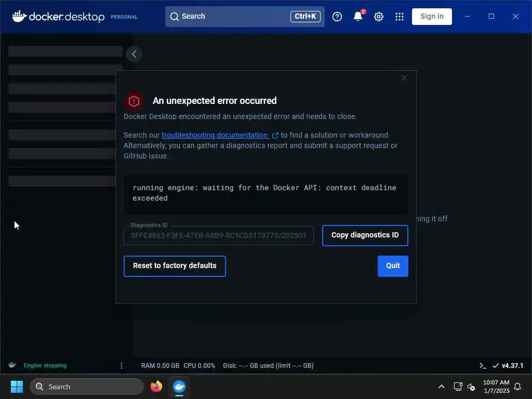Click the version v4.37.1 label

click(512, 366)
